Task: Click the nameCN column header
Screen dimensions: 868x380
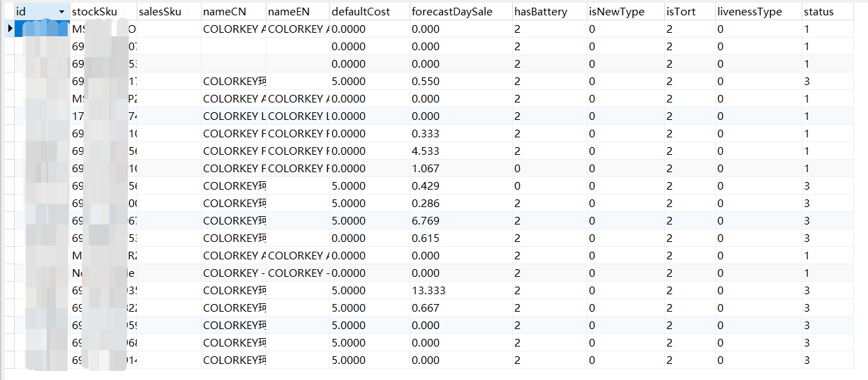Action: point(225,12)
